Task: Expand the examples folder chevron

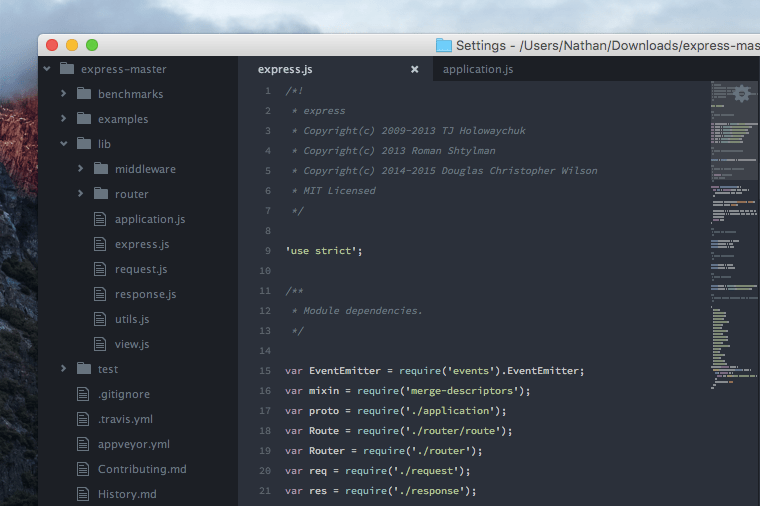Action: [x=63, y=118]
